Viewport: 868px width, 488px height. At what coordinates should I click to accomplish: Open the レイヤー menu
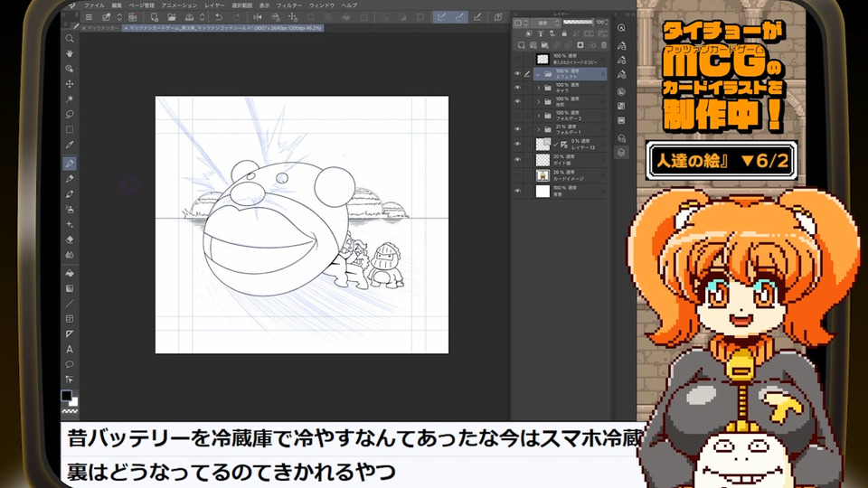click(214, 5)
